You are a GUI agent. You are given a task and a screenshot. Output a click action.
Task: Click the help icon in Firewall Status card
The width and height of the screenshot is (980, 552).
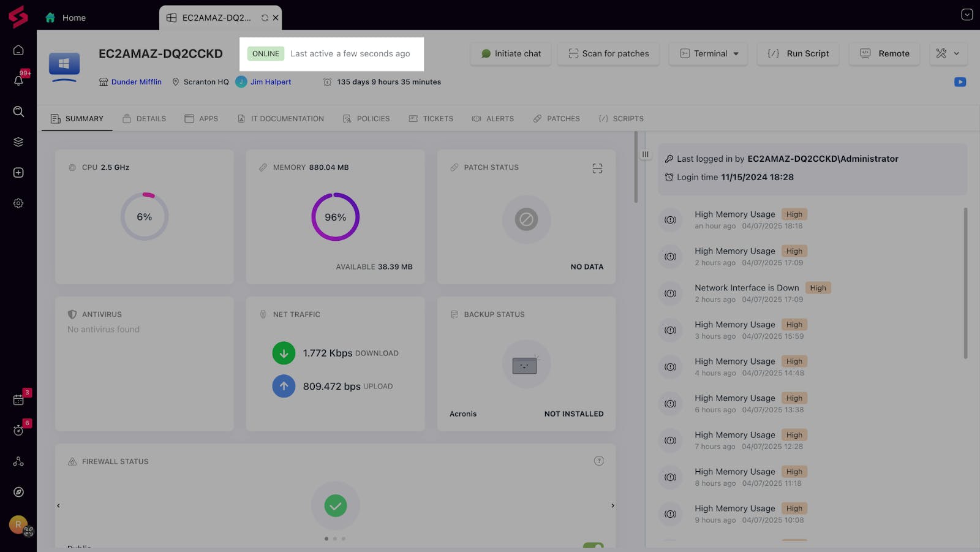[x=599, y=461]
